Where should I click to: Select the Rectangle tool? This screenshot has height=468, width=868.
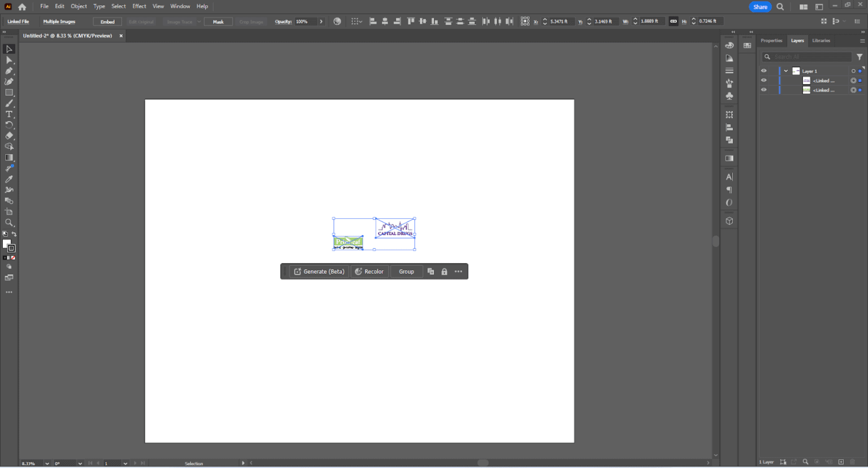(x=9, y=93)
